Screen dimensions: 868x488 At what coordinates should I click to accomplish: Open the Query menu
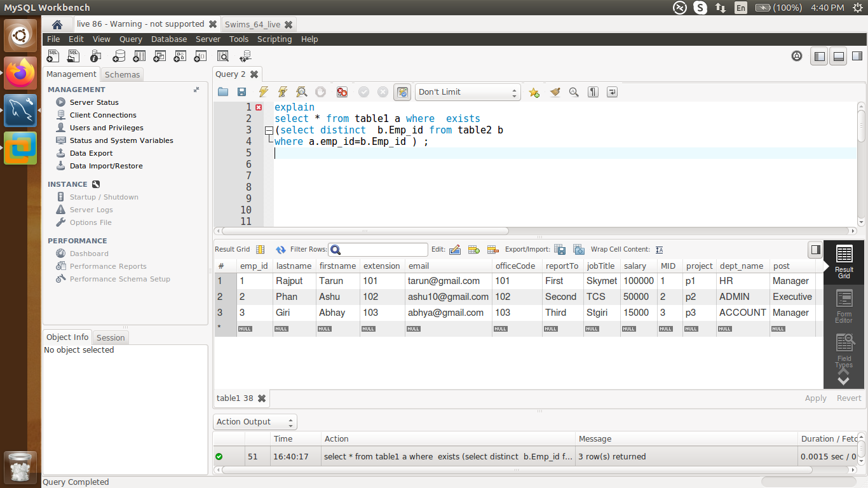pyautogui.click(x=131, y=39)
